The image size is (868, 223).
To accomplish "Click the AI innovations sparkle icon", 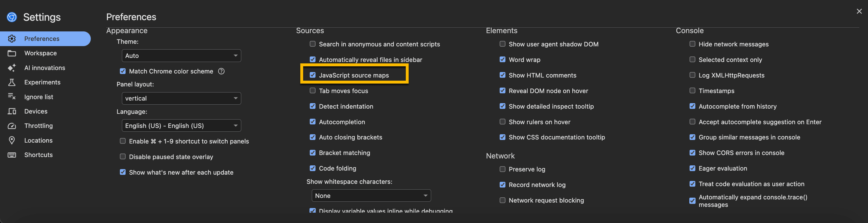I will pyautogui.click(x=12, y=68).
